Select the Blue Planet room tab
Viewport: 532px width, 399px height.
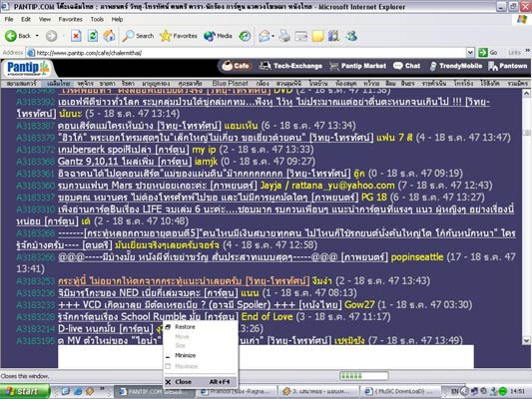tap(230, 83)
